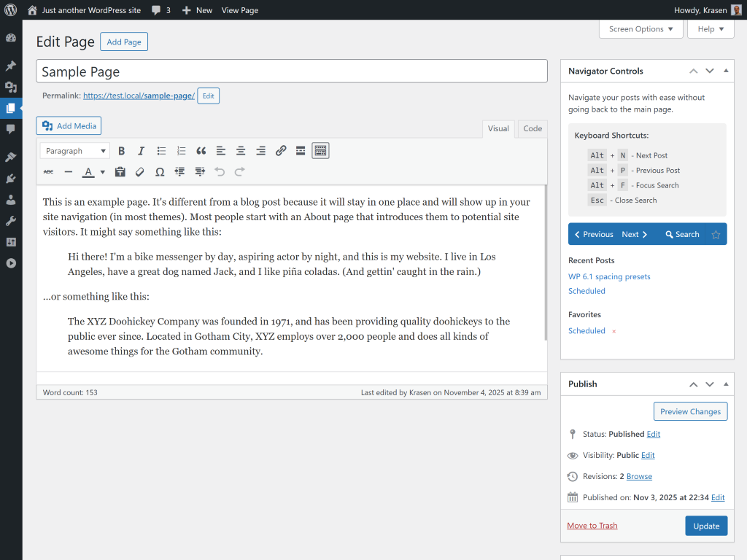Click the blockquote icon
Screen dimensions: 747x560
[x=201, y=151]
